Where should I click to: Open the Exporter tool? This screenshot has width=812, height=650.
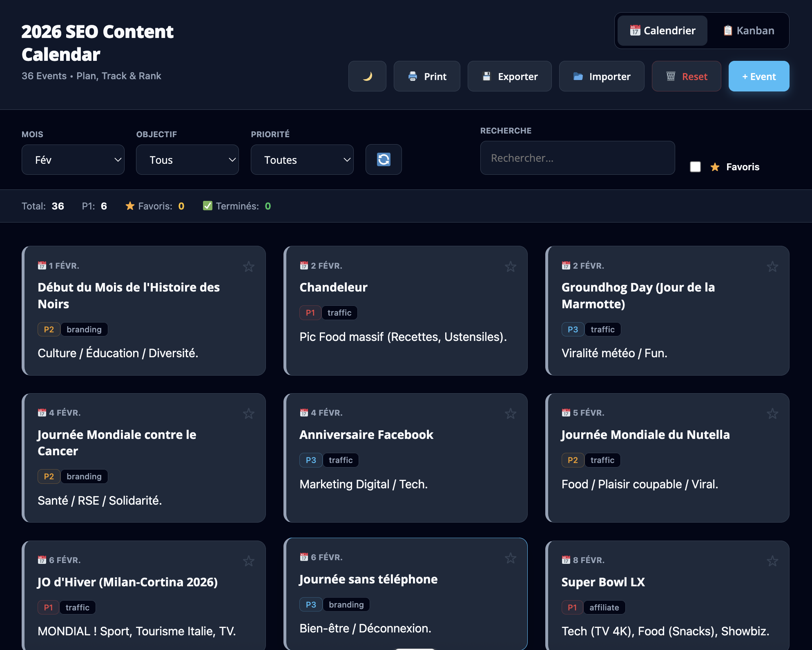click(x=509, y=76)
